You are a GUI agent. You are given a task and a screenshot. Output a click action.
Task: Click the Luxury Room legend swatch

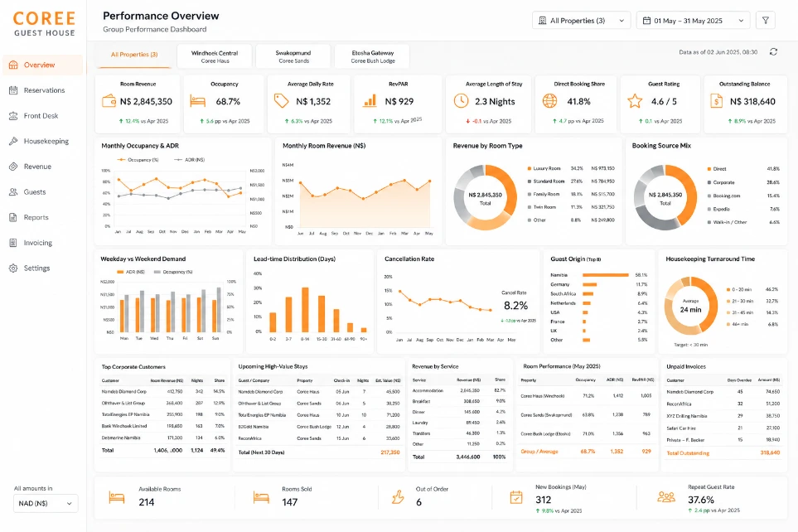[x=530, y=168]
